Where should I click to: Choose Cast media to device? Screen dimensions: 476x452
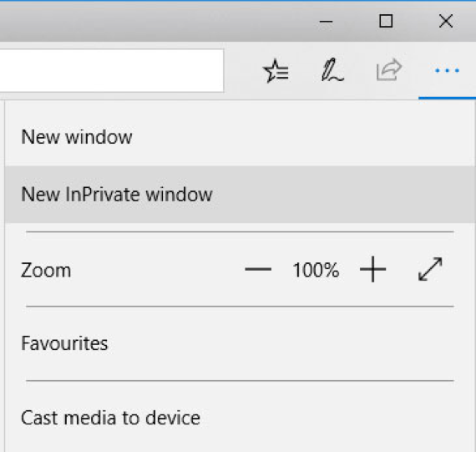(x=240, y=418)
